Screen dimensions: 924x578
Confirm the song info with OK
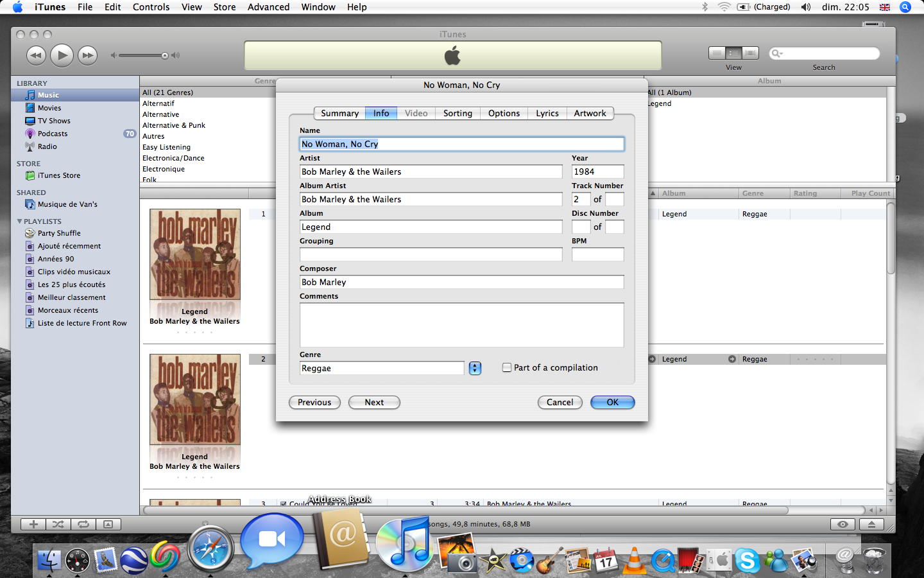[613, 402]
